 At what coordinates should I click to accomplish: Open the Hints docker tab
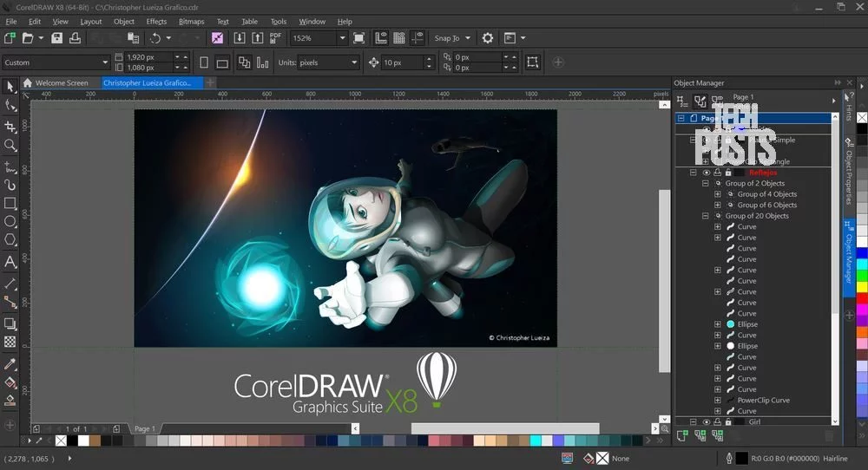click(x=849, y=108)
